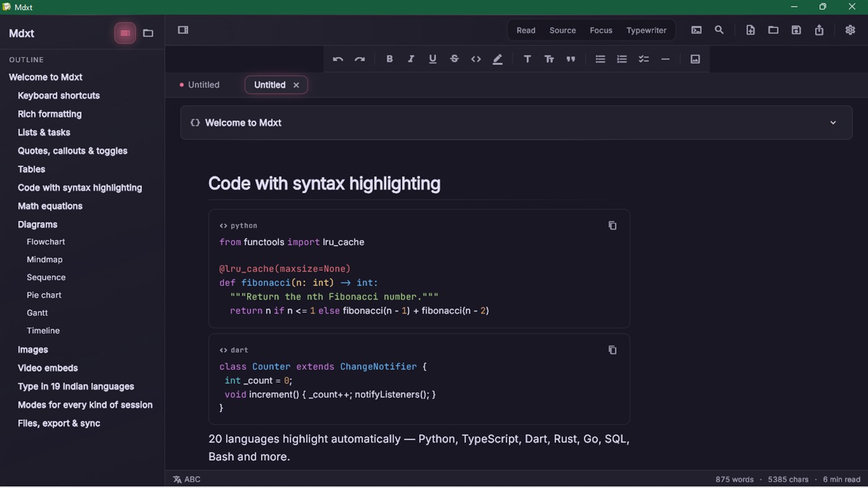Insert a horizontal rule
The width and height of the screenshot is (868, 488).
coord(665,60)
